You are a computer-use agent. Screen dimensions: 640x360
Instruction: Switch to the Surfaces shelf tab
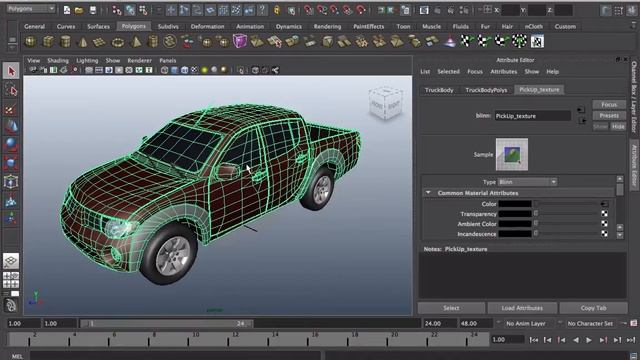tap(98, 27)
